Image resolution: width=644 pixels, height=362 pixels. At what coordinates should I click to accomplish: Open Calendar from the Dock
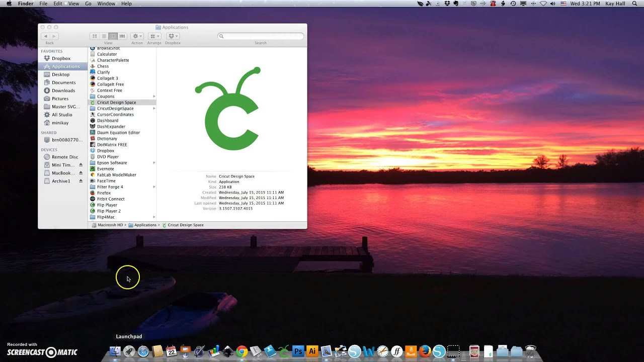[x=171, y=351]
